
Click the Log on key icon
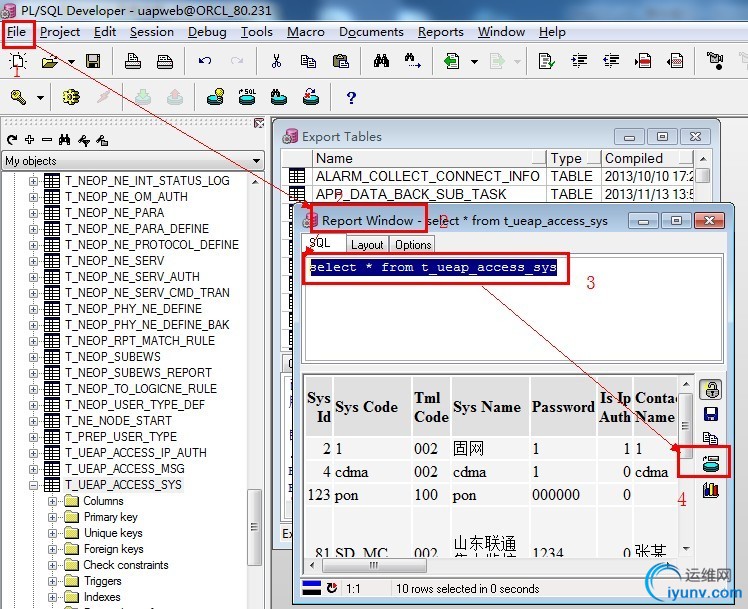click(19, 97)
